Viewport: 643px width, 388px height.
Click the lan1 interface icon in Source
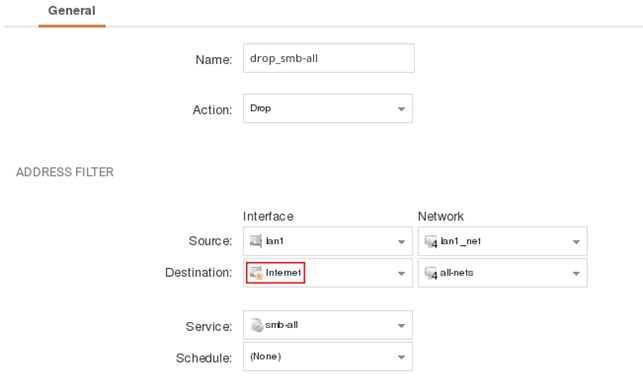click(x=256, y=241)
